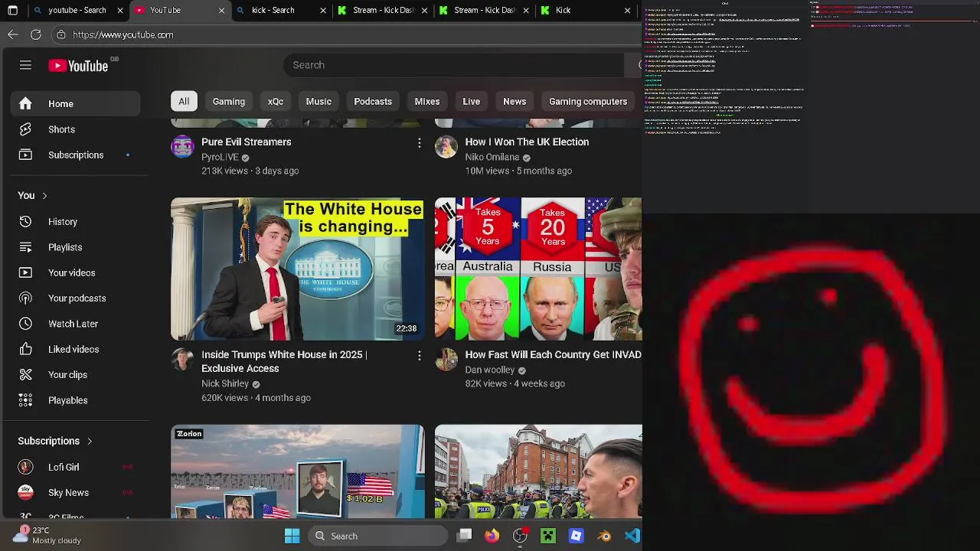Screen dimensions: 980x551
Task: Open Blender from the taskbar
Action: [604, 536]
